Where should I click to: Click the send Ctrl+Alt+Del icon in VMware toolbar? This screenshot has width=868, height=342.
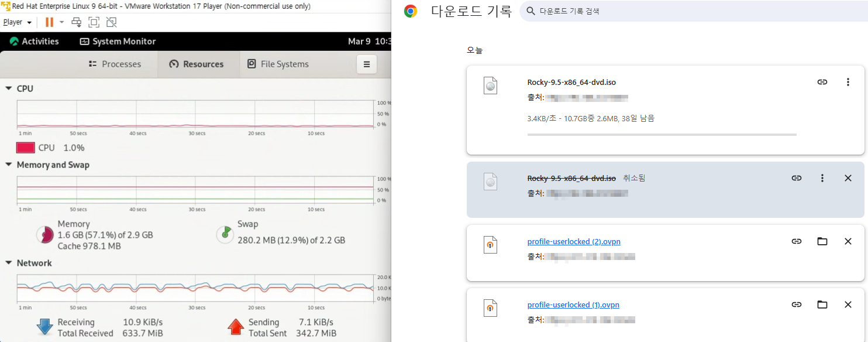[x=77, y=22]
